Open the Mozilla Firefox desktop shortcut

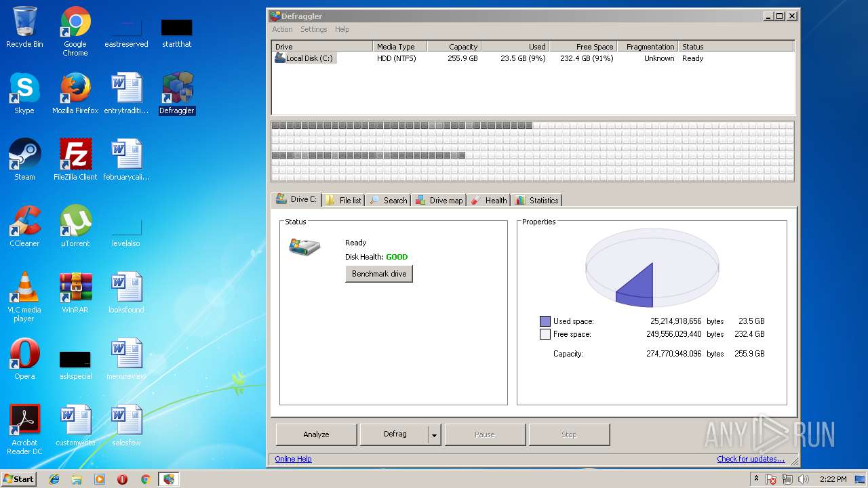point(75,94)
